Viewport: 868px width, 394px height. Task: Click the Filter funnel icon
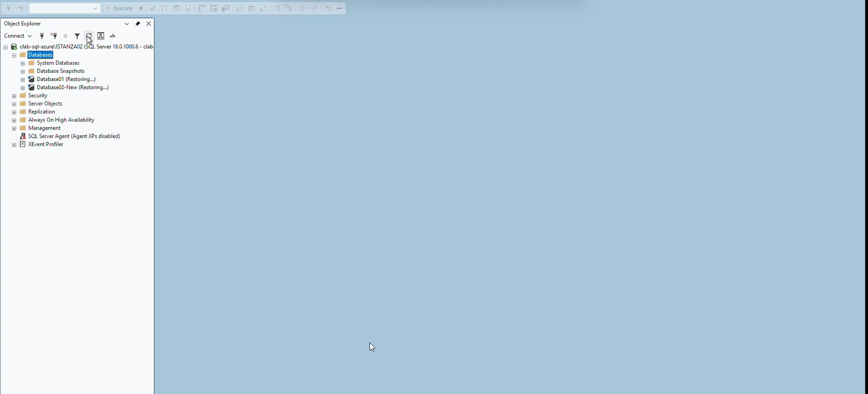click(x=77, y=36)
